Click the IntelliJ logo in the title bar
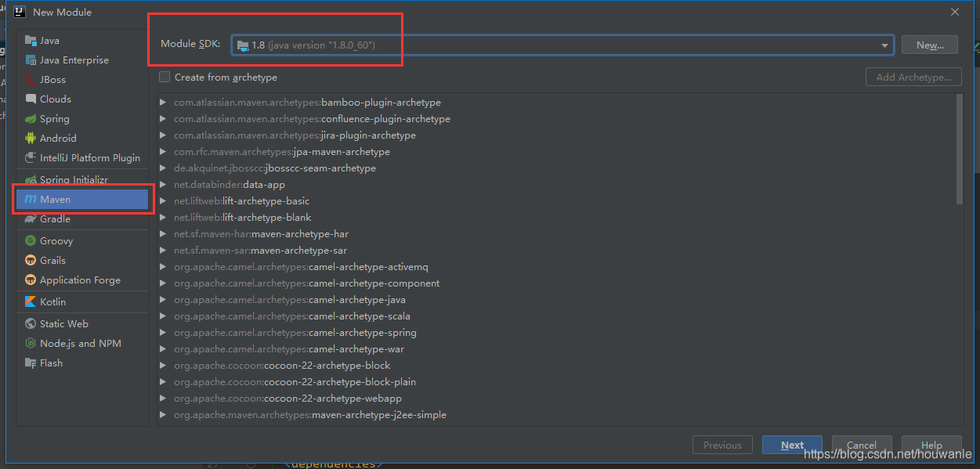Screen dimensions: 980x469 coord(20,12)
